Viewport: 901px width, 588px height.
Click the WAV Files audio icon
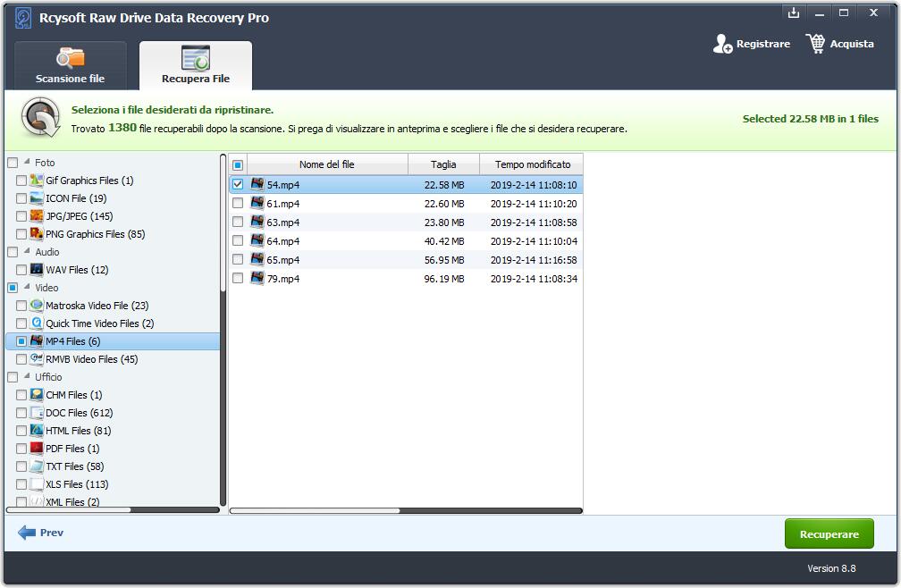click(x=37, y=270)
